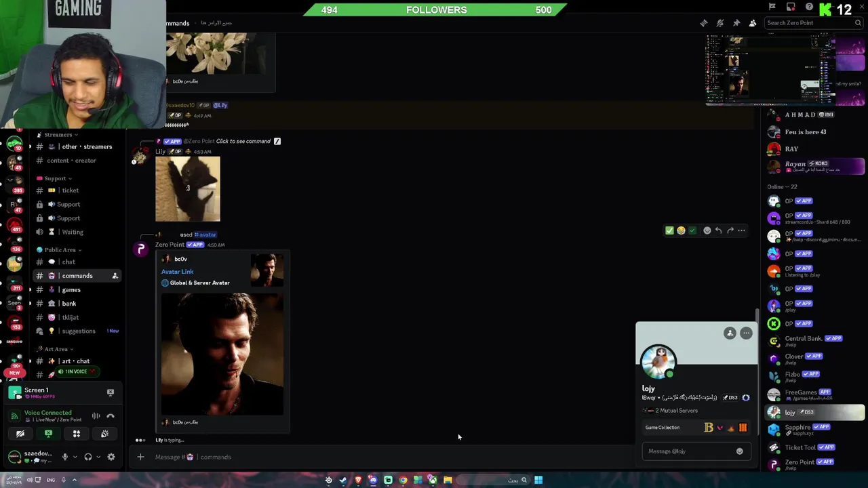The height and width of the screenshot is (488, 868).
Task: Open the cat GIF from Lily
Action: point(188,189)
